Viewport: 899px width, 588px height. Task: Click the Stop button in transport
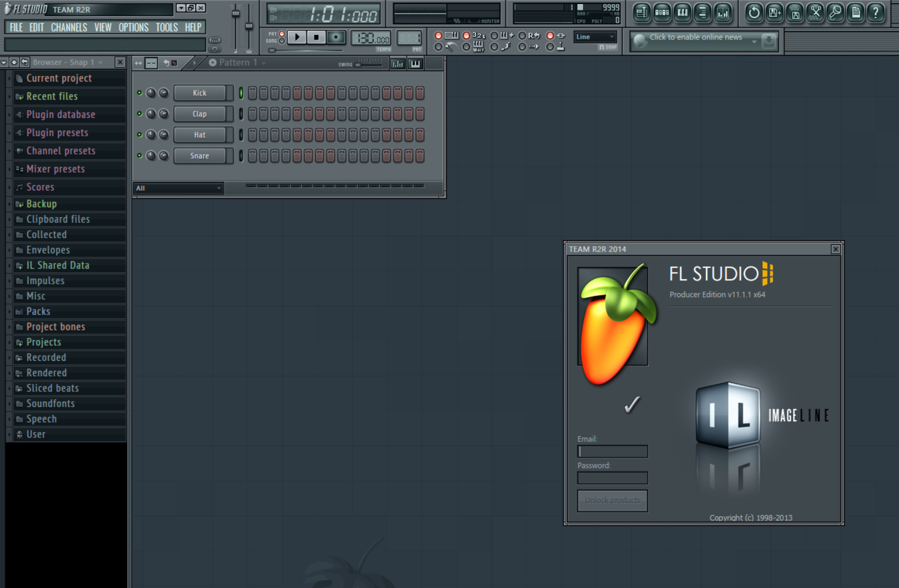tap(316, 37)
